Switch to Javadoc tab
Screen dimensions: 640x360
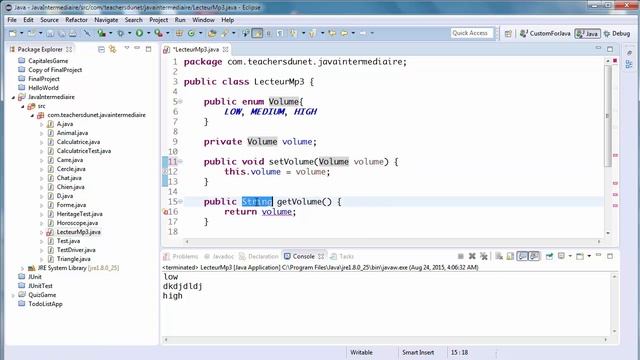(x=219, y=256)
